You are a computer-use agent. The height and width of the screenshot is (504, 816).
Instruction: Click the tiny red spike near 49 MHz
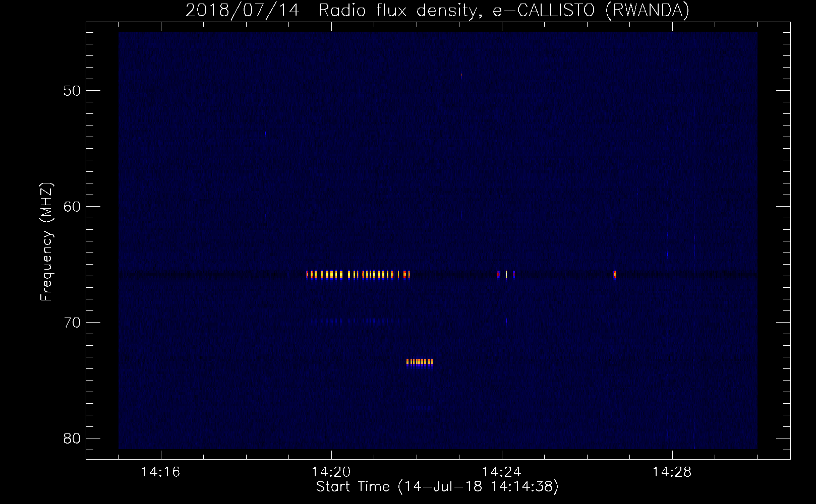pos(461,76)
